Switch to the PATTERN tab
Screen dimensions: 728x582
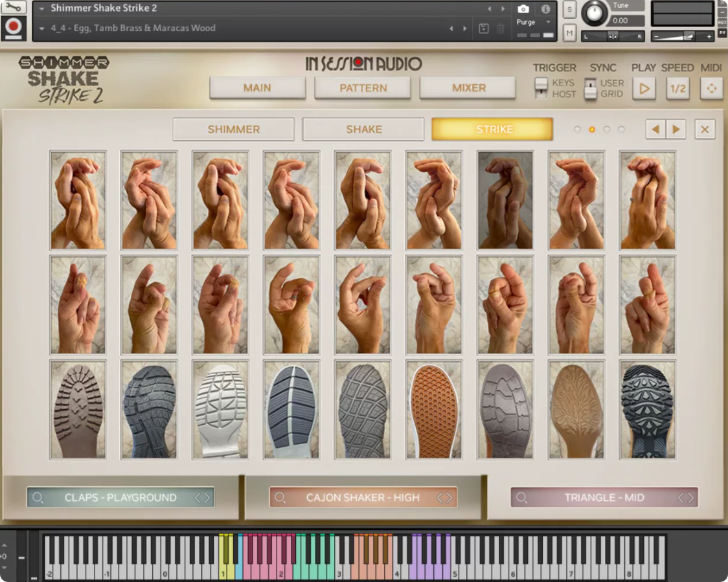coord(363,87)
